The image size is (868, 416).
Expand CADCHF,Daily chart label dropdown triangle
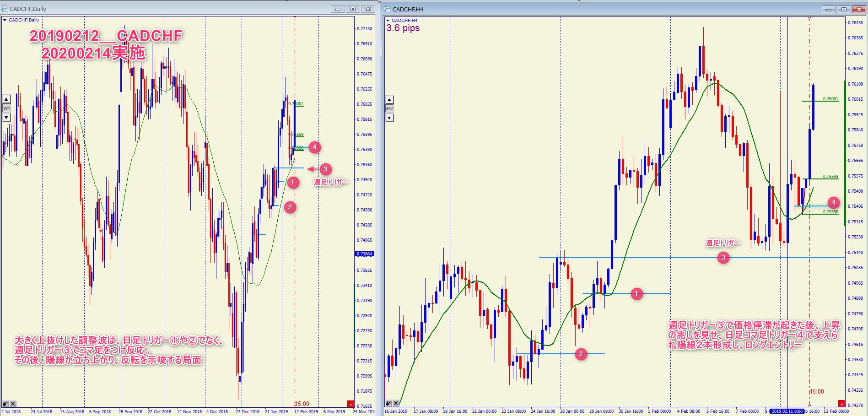5,20
